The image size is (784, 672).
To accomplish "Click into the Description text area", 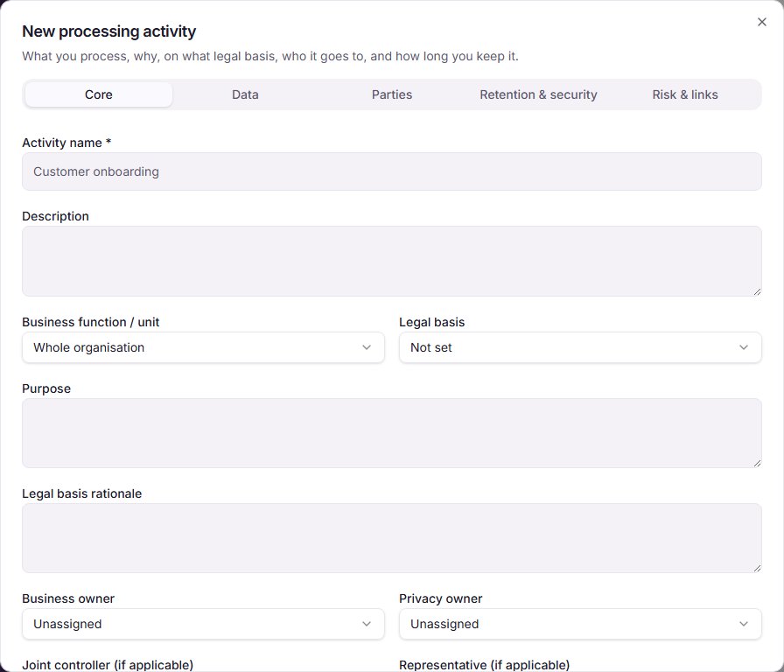I will [392, 261].
